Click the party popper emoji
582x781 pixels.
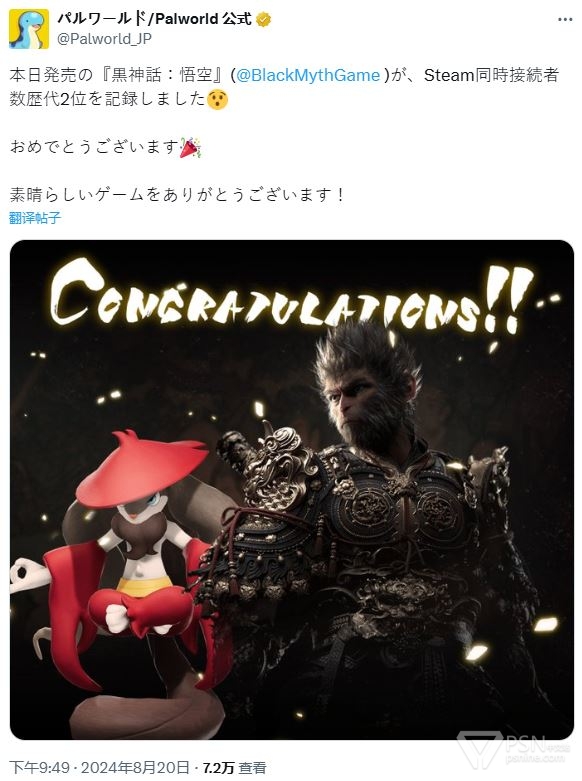pos(190,147)
